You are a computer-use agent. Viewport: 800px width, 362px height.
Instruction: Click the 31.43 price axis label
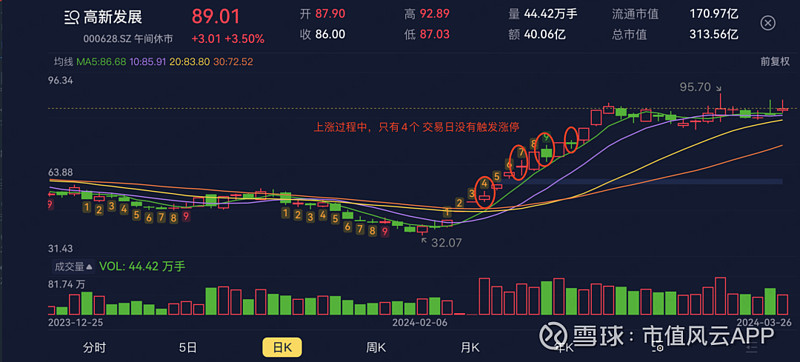(61, 248)
